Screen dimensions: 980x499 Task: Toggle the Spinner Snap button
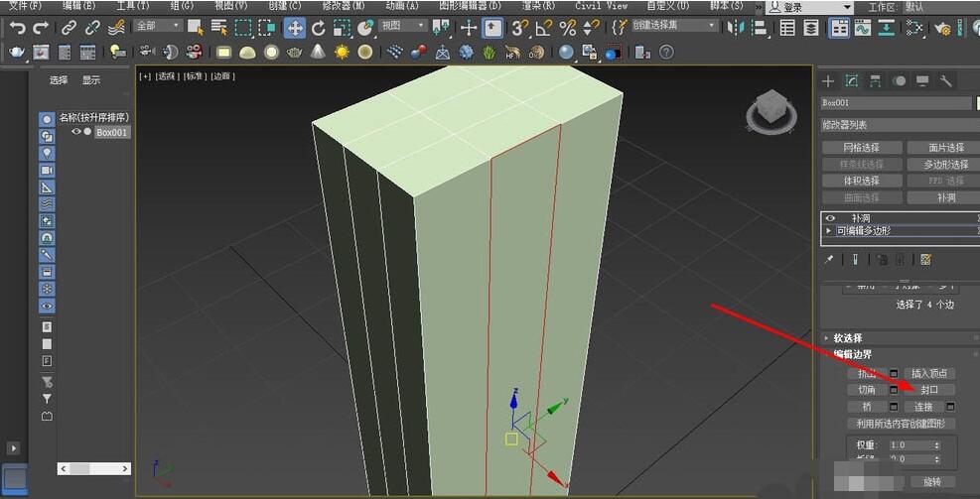[589, 28]
